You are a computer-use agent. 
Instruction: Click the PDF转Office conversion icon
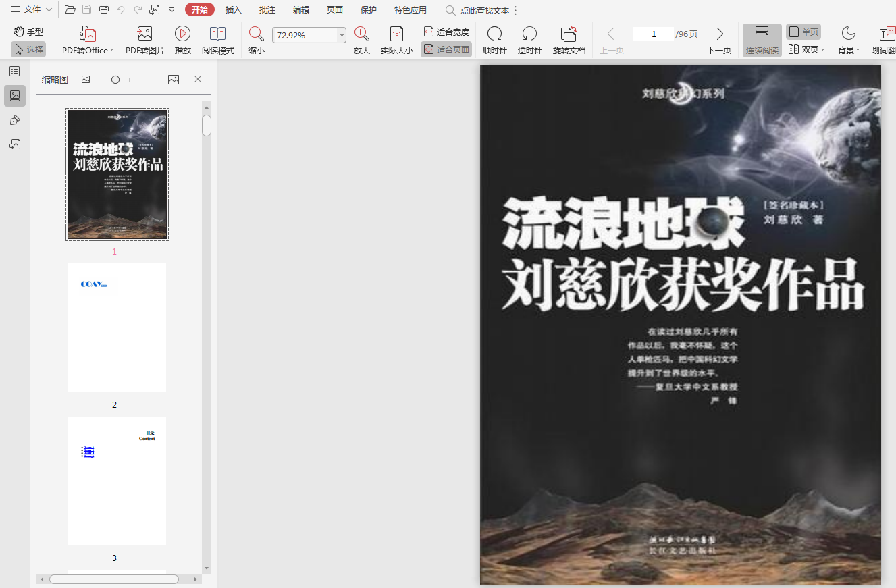(x=88, y=34)
